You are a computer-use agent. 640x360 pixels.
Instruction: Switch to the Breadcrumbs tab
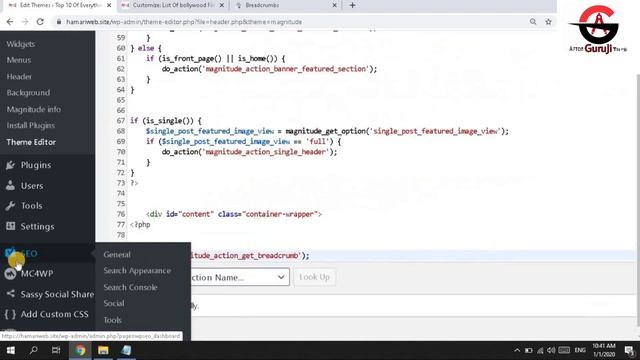[x=286, y=5]
